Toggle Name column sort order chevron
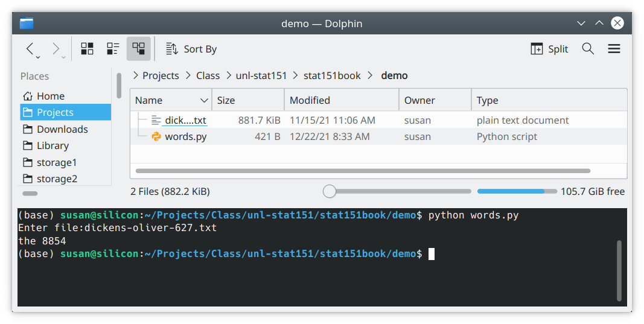This screenshot has height=324, width=644. [x=204, y=101]
